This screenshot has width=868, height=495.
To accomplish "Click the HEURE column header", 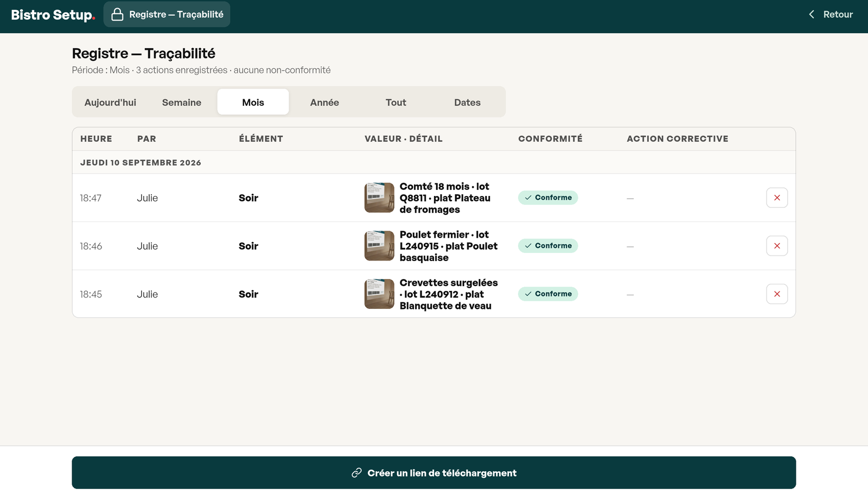I will point(96,139).
